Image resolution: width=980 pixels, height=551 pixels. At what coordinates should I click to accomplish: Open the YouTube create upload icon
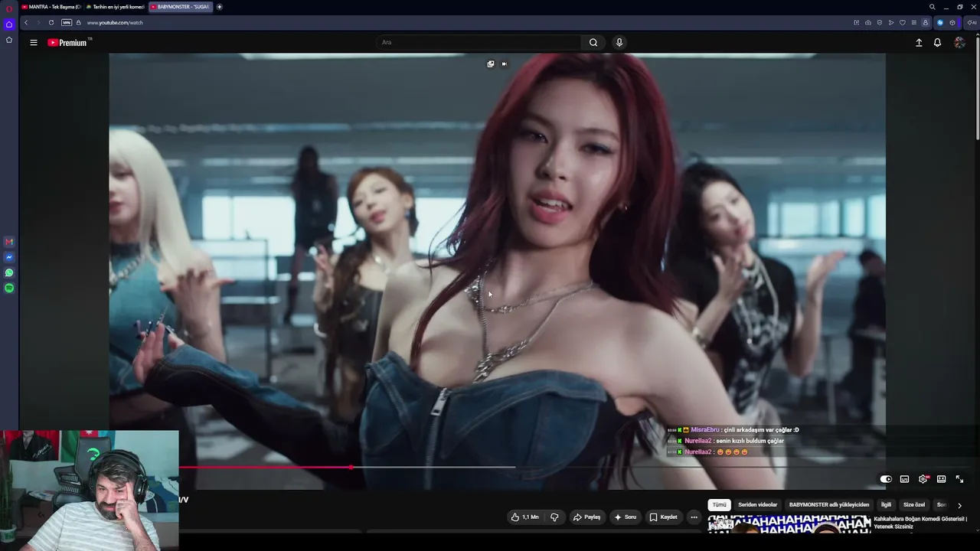919,43
